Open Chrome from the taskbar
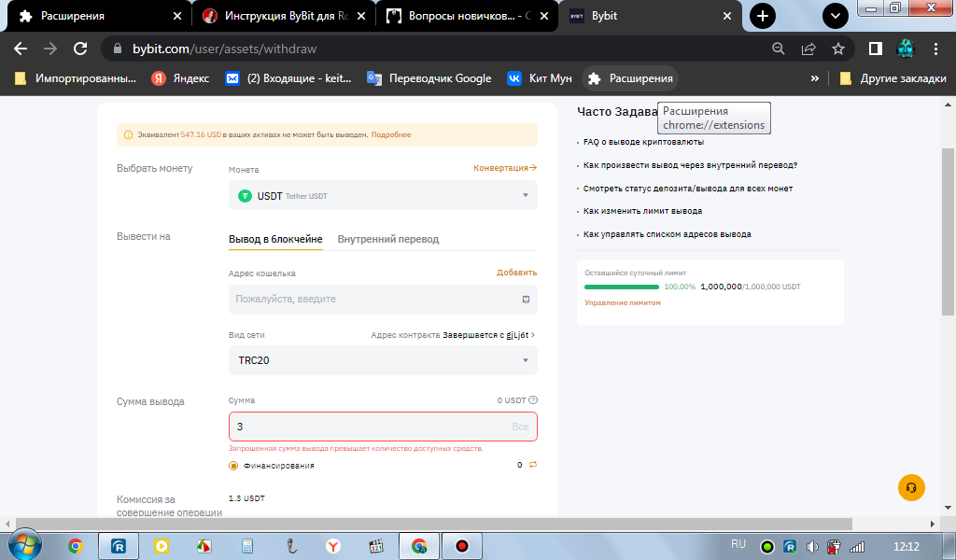 pos(76,546)
